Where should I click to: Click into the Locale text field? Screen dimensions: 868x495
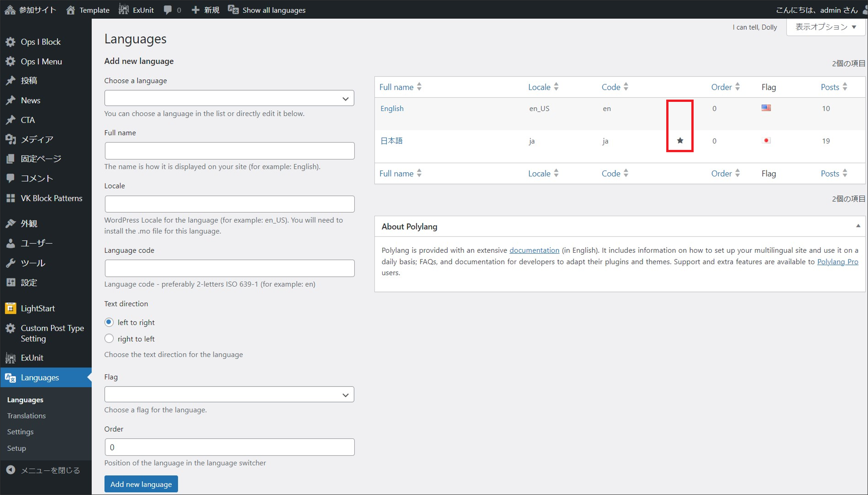point(229,204)
